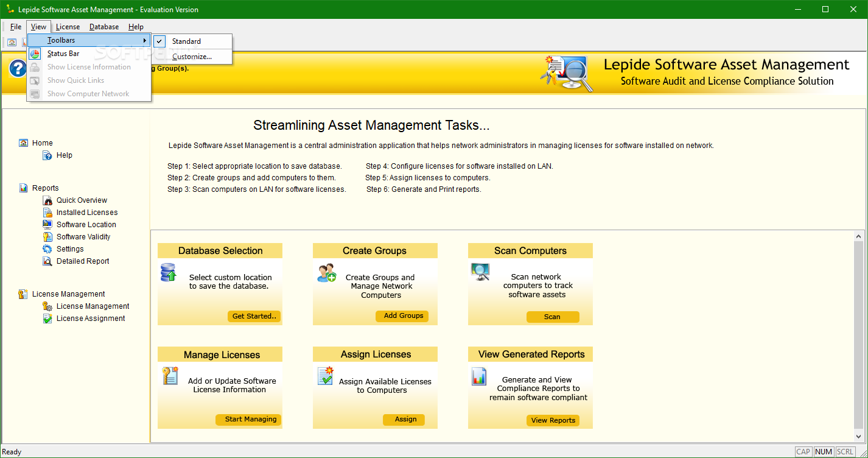The width and height of the screenshot is (868, 458).
Task: Open the File menu
Action: click(16, 27)
